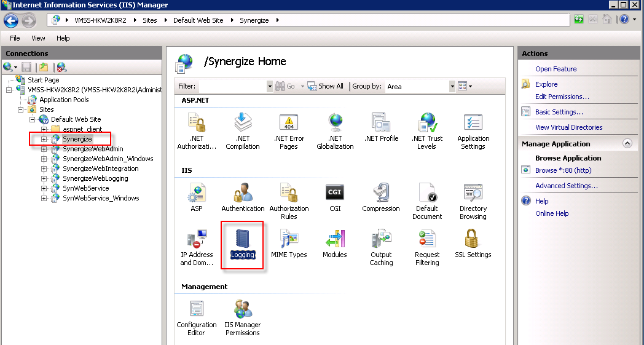Click the Go filter button
Image resolution: width=644 pixels, height=345 pixels.
tap(286, 86)
